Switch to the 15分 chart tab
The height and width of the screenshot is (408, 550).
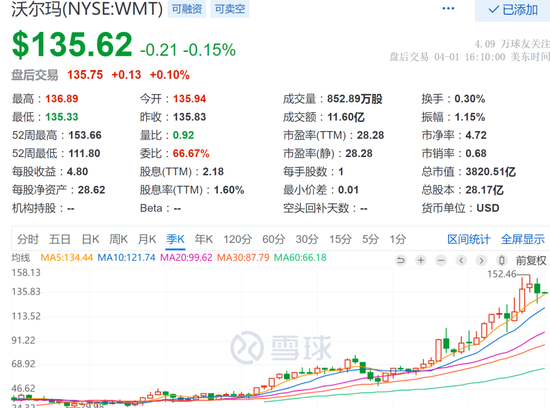click(x=340, y=239)
